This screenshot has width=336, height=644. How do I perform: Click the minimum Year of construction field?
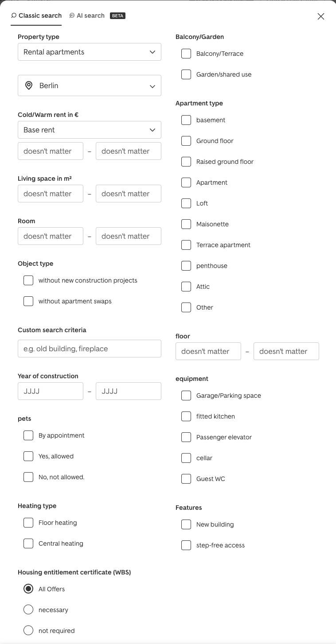coord(51,391)
